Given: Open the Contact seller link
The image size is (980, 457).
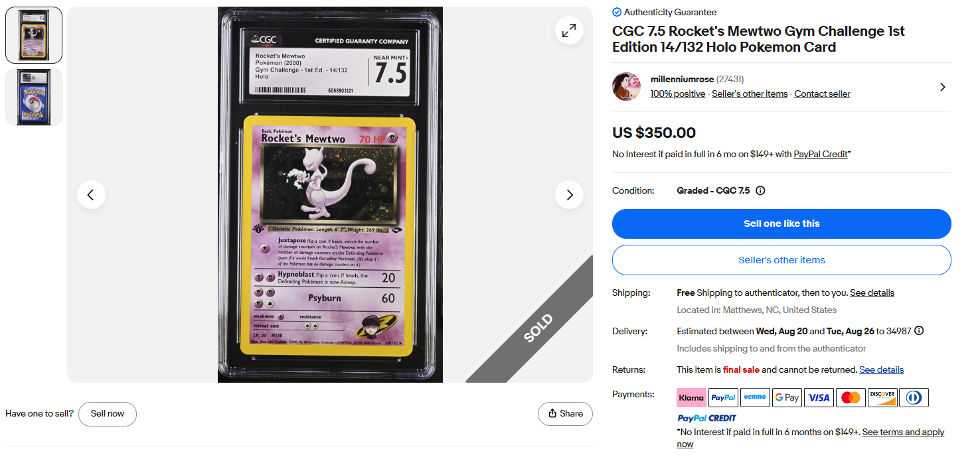Looking at the screenshot, I should pos(822,94).
